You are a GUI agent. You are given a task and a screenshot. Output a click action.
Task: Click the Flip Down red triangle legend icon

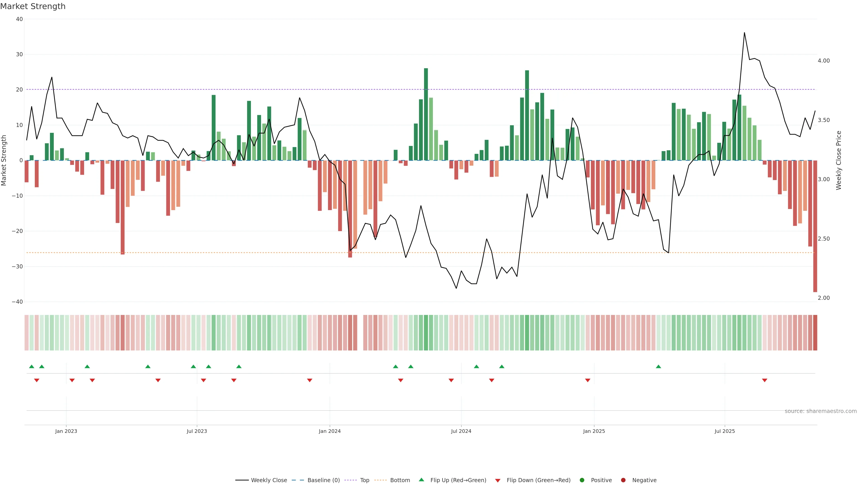pyautogui.click(x=497, y=480)
